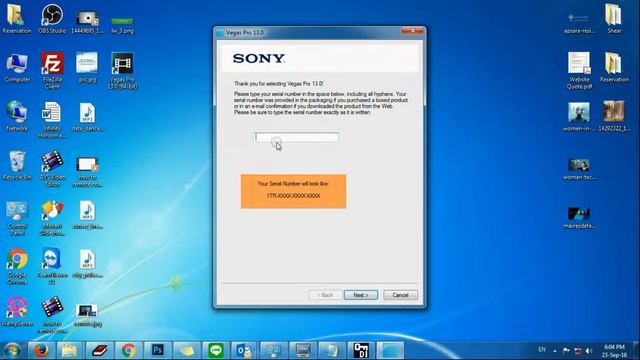640x360 pixels.
Task: Select the women-in-... image thumbnail
Action: [x=579, y=116]
